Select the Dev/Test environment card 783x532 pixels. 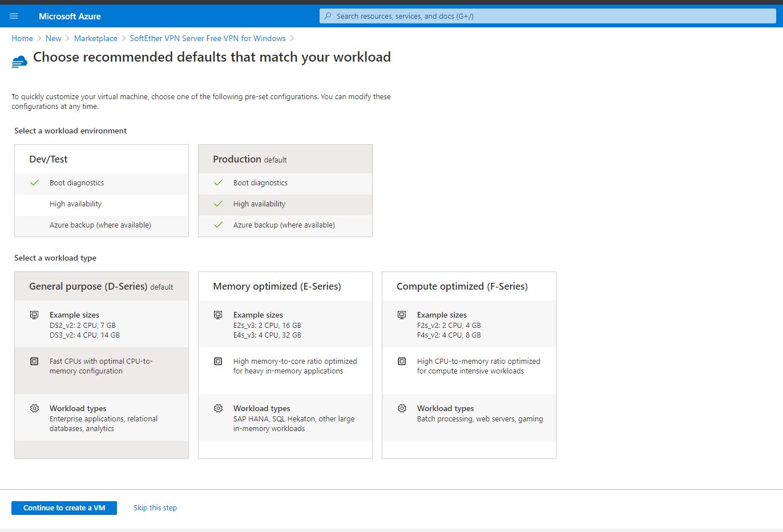click(x=102, y=190)
